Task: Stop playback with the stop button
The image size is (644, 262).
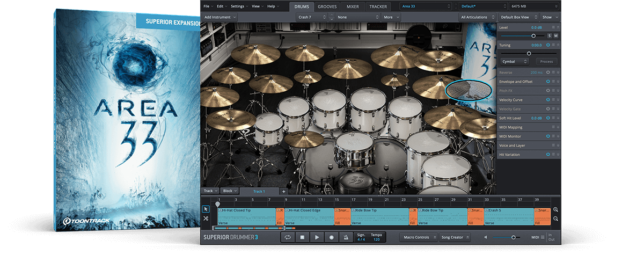Action: tap(302, 237)
